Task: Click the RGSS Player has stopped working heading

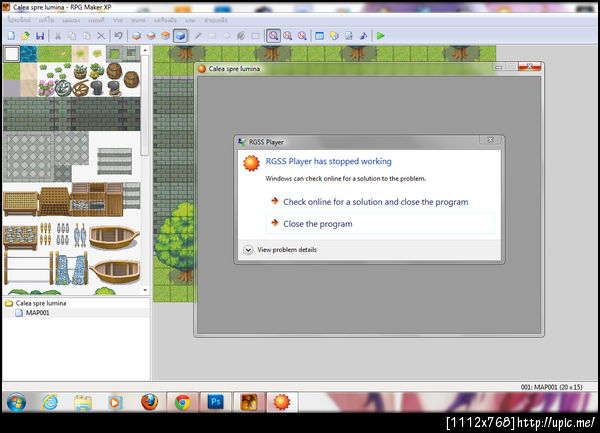Action: (x=328, y=161)
